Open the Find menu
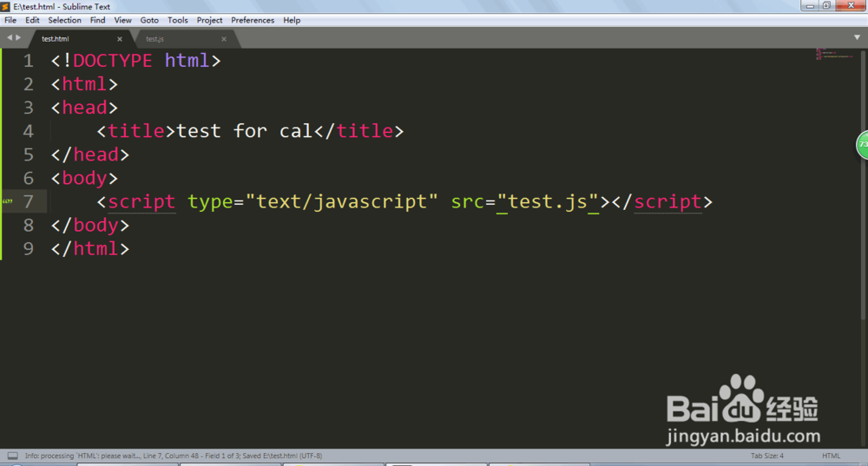868x466 pixels. coord(97,20)
